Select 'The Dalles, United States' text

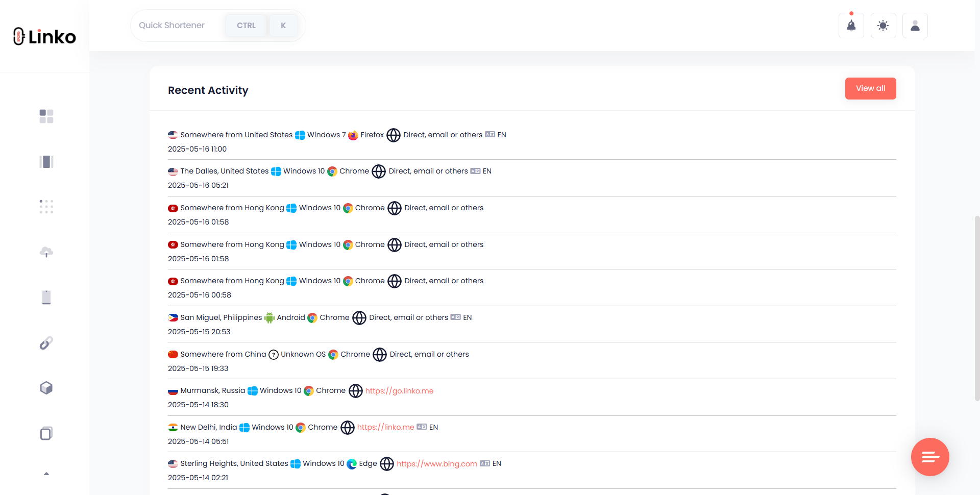(x=225, y=171)
